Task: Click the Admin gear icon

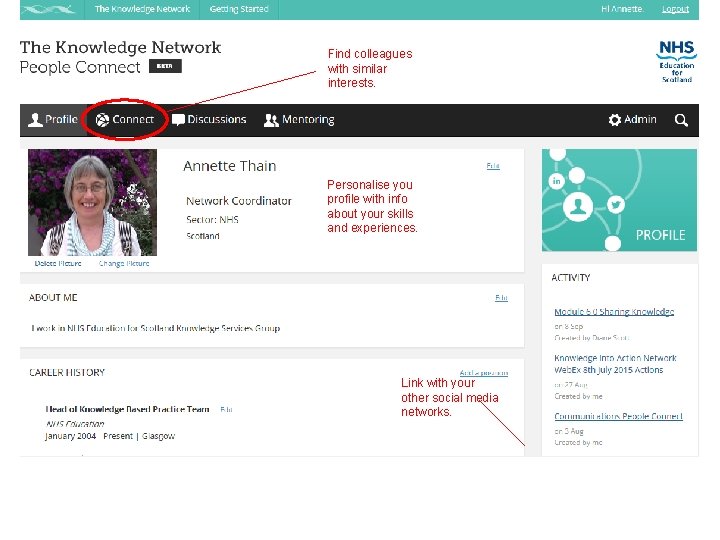Action: [614, 120]
